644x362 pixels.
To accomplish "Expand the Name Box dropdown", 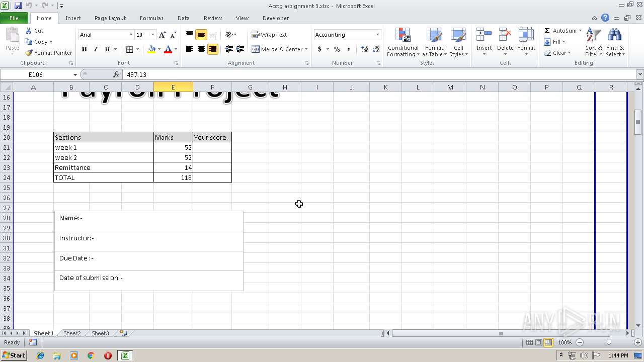I will point(75,74).
